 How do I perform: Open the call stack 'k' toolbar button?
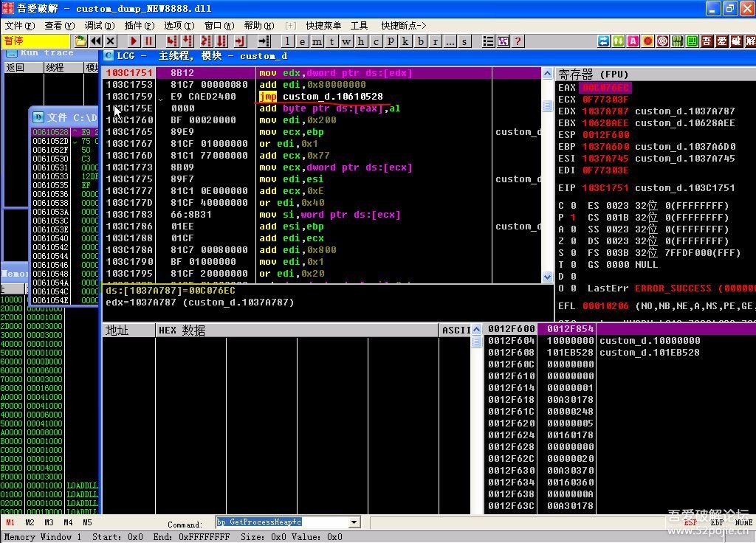click(405, 41)
